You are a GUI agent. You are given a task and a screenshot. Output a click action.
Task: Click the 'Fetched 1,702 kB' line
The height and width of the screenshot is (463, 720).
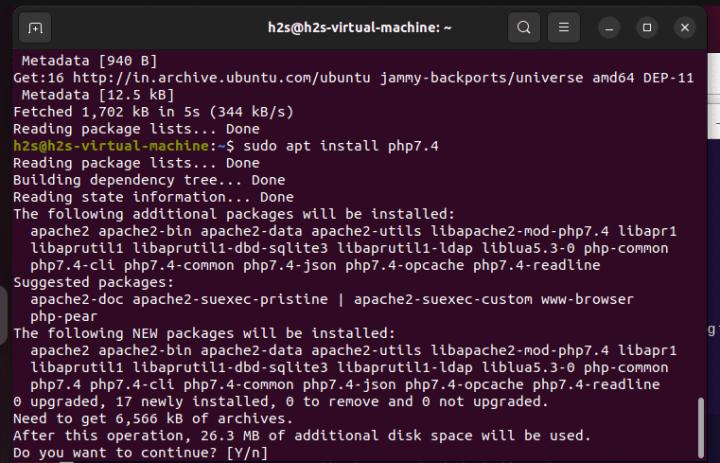click(x=152, y=112)
